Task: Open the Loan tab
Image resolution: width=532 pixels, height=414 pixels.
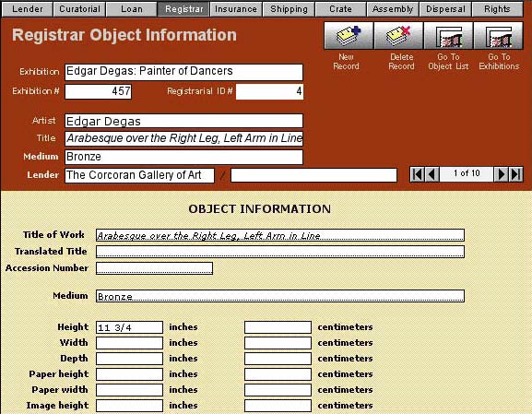Action: [132, 9]
